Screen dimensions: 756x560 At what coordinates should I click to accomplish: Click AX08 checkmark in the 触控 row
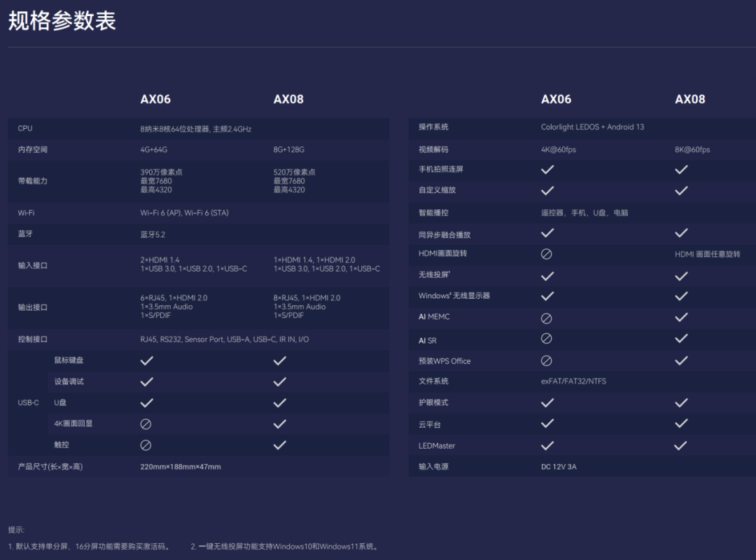pos(280,445)
